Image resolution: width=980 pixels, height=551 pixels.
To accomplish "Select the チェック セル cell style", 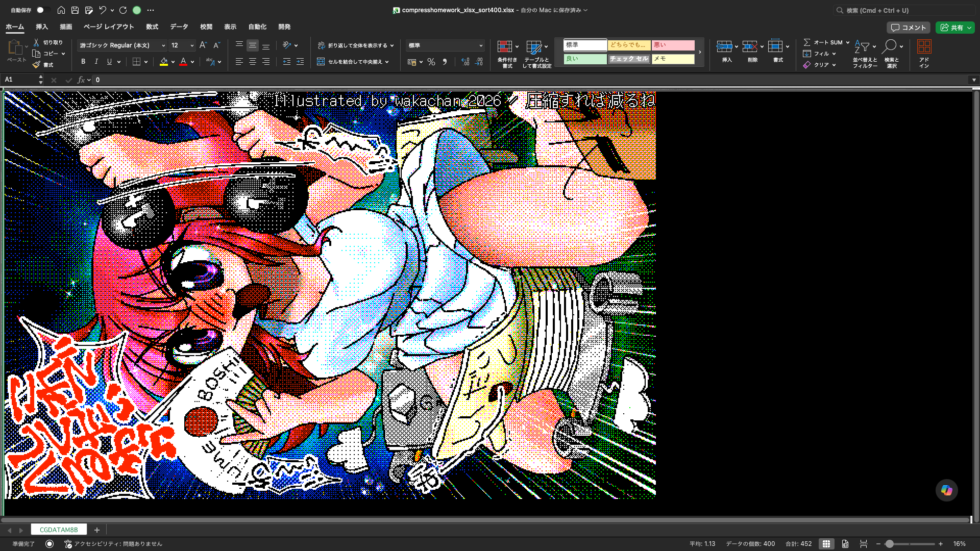I will tap(629, 59).
